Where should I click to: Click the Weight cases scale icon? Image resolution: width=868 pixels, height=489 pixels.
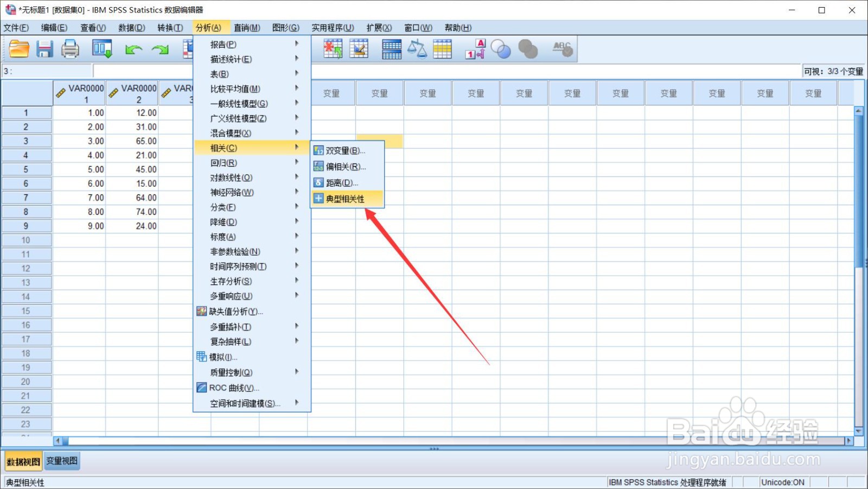[x=417, y=49]
